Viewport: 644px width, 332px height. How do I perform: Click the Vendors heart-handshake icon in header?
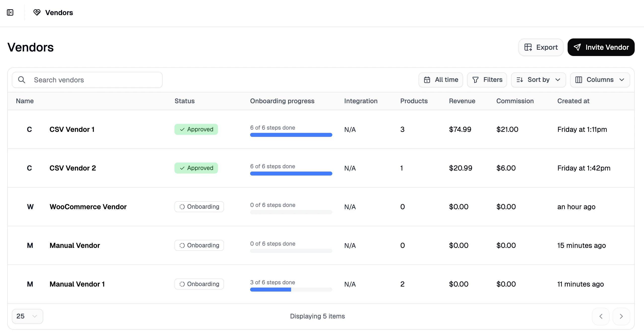(x=37, y=12)
